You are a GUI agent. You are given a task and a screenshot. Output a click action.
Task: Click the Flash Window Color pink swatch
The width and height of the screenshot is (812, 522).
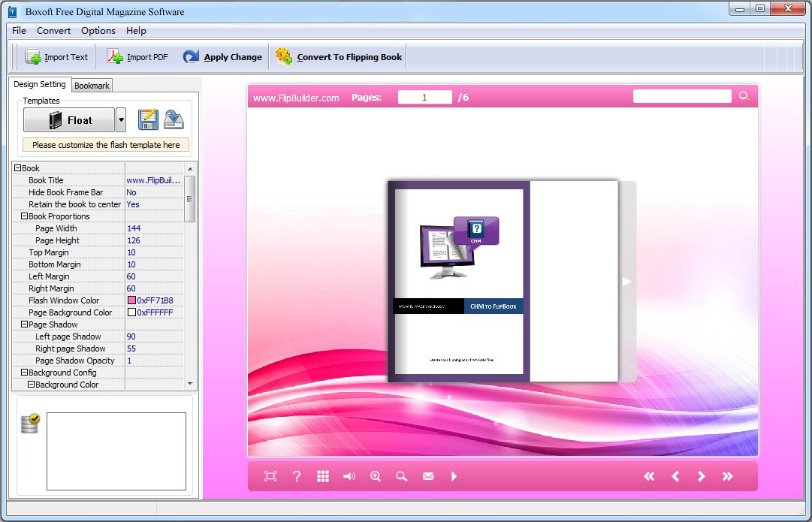pyautogui.click(x=131, y=300)
